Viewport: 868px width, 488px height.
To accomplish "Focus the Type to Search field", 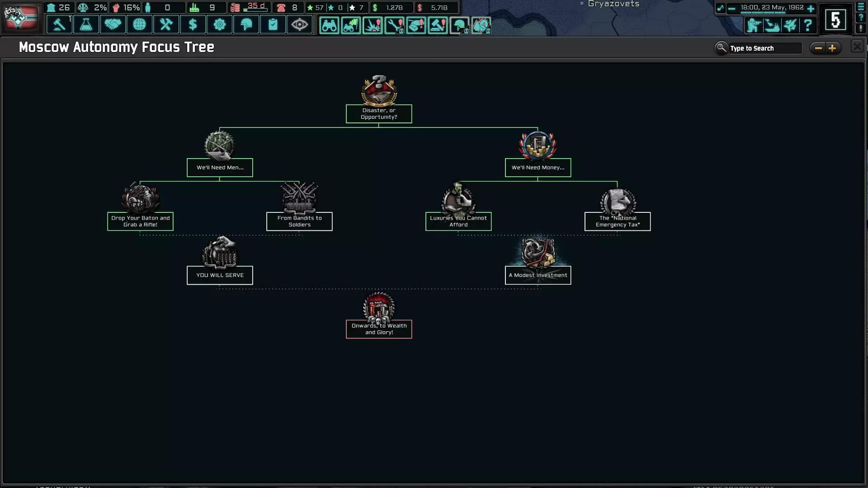I will pos(765,48).
